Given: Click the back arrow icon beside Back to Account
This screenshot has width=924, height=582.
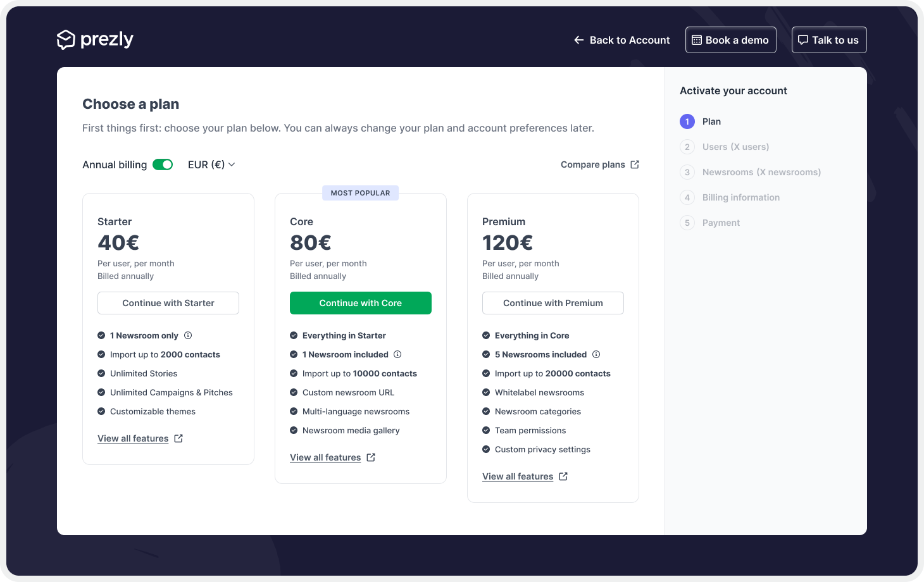Looking at the screenshot, I should coord(578,40).
